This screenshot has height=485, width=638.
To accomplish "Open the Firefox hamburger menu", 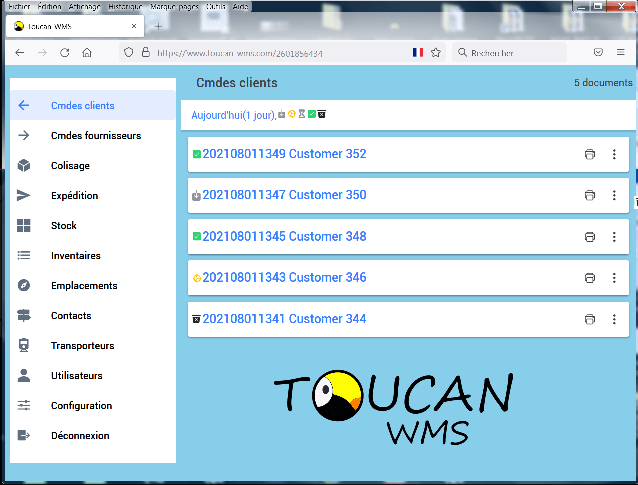I will 621,52.
